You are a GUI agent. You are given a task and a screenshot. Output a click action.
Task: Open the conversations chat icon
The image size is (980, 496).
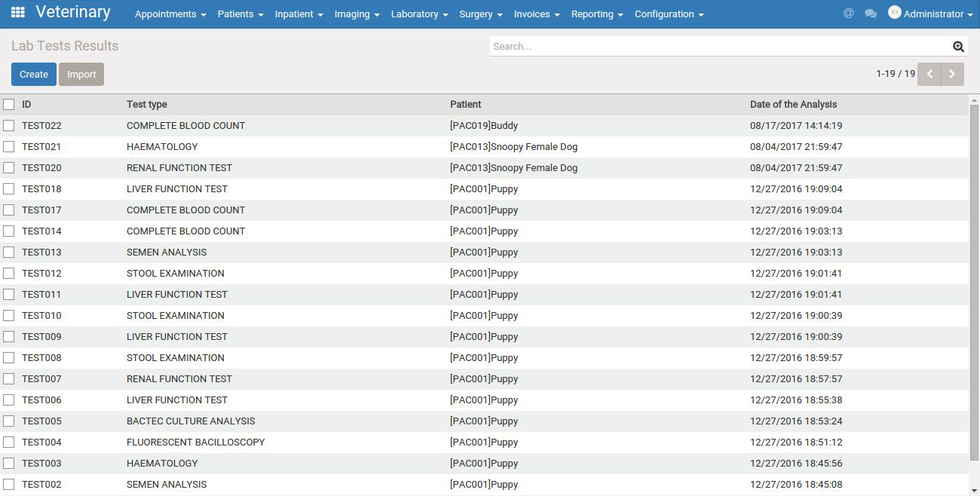tap(871, 14)
